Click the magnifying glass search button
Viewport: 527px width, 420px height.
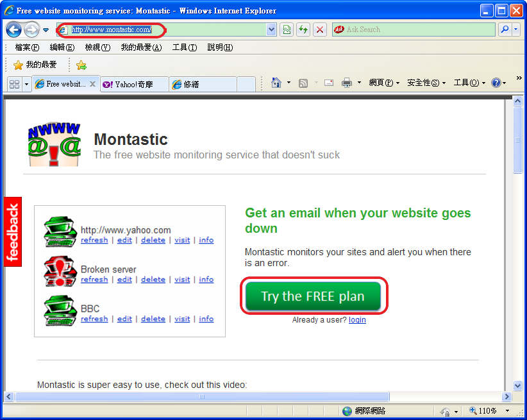(x=505, y=29)
